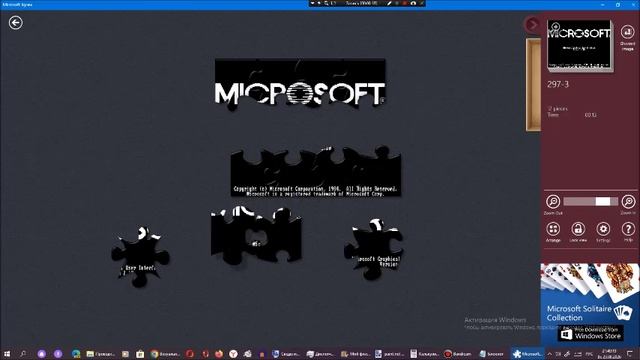Screen dimensions: 640x360
Task: Open the Opera taskbar icon
Action: tap(189, 354)
